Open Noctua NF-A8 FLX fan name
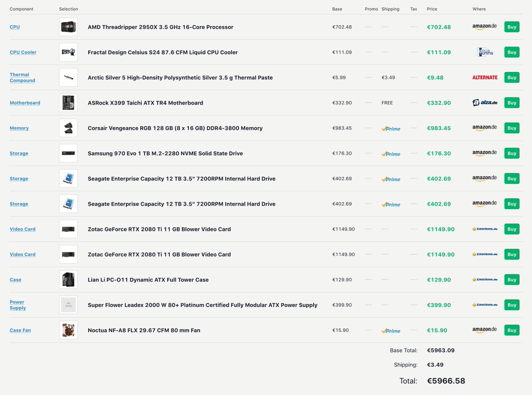The image size is (532, 395). click(x=144, y=330)
